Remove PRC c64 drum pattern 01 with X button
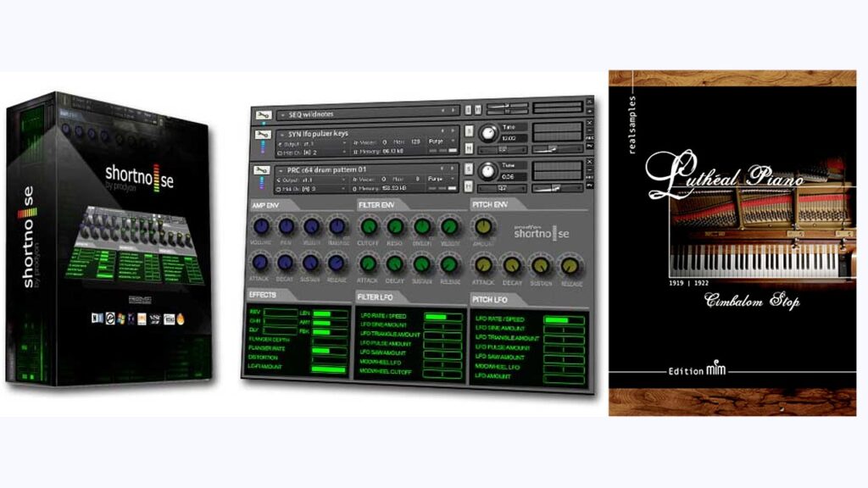 click(x=590, y=162)
